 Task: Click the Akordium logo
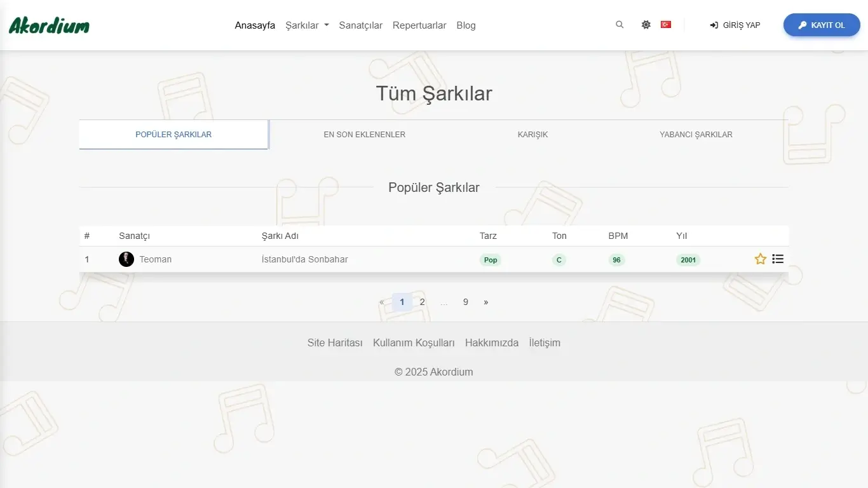tap(49, 25)
